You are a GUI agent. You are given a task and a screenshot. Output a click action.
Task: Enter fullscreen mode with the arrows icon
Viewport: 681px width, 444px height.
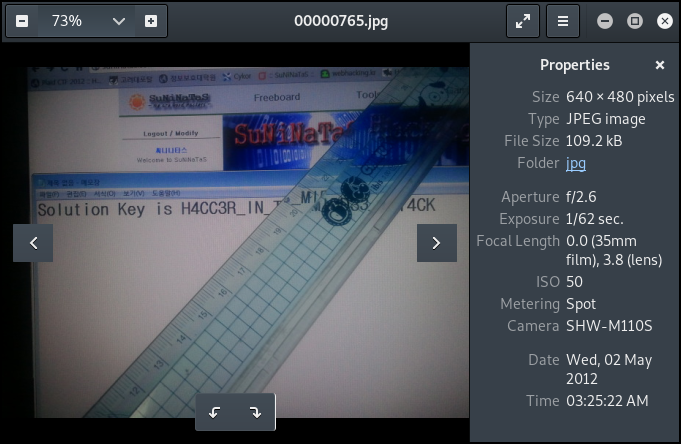coord(523,21)
